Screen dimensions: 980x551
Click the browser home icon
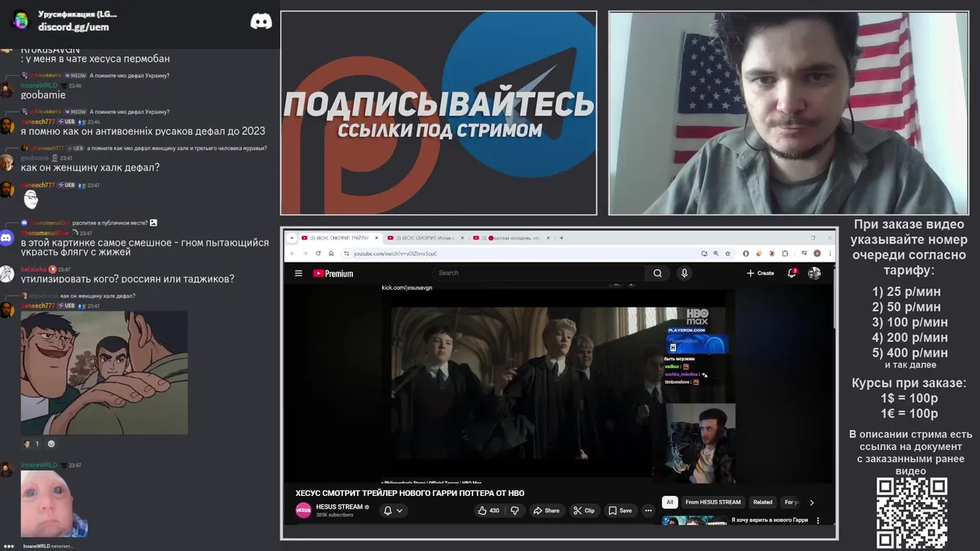click(332, 253)
